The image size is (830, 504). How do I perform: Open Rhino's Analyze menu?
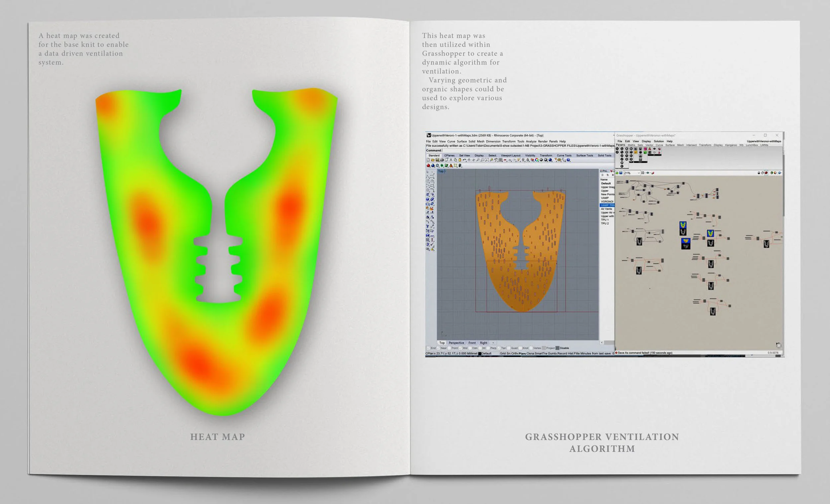click(x=531, y=141)
